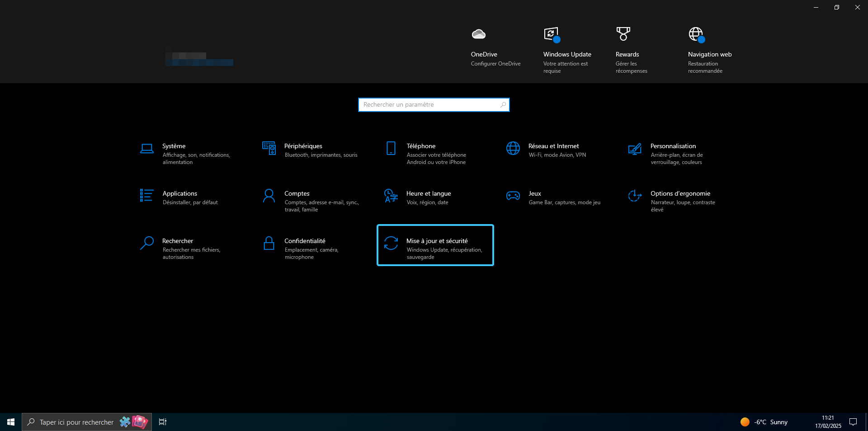Open the Rechercher magnifier icon in settings
Screen dimensions: 868x431
[147, 243]
